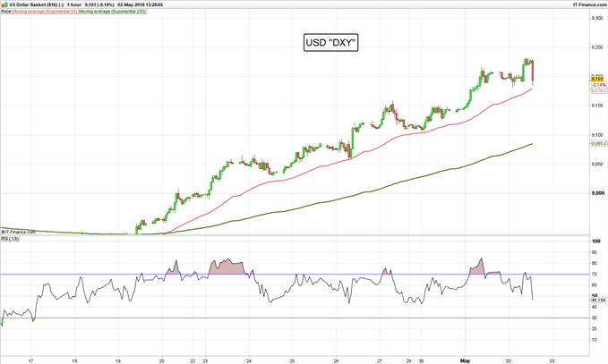Viewport: 608px width, 364px height.
Task: Click the 40 level on RSI scale
Action: [x=594, y=307]
